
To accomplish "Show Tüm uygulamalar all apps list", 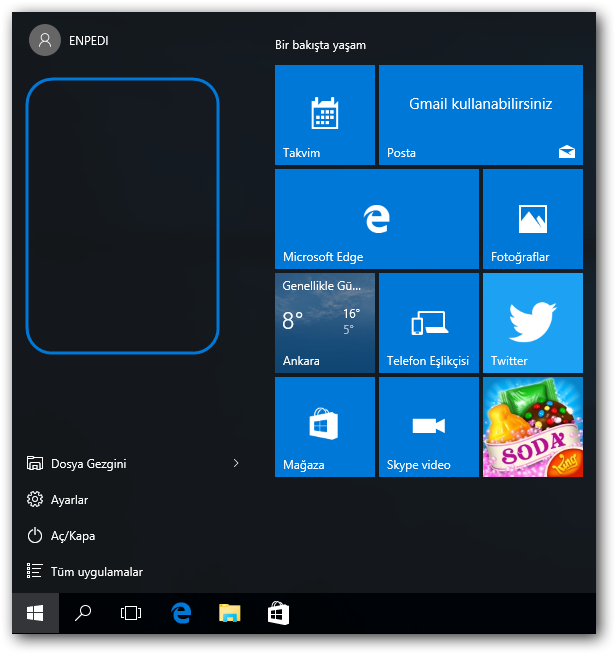I will click(x=85, y=571).
